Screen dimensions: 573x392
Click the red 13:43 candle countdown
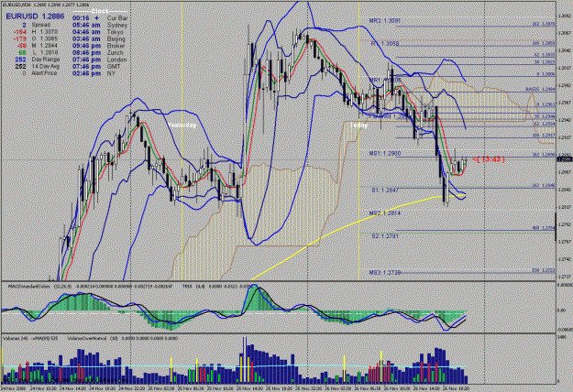[x=489, y=159]
